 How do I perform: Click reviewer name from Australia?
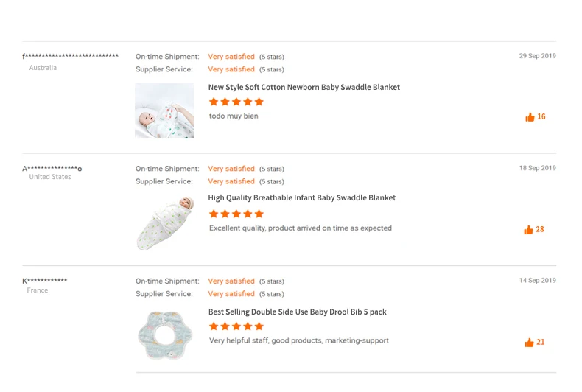[x=70, y=57]
